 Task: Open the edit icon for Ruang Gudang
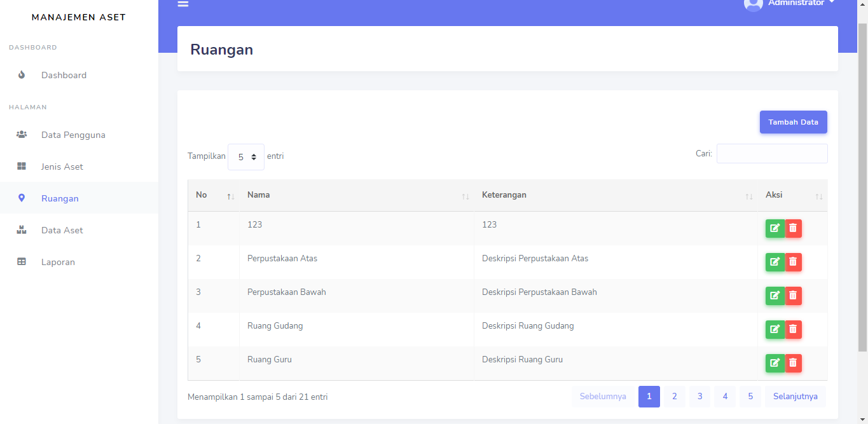[x=775, y=329]
